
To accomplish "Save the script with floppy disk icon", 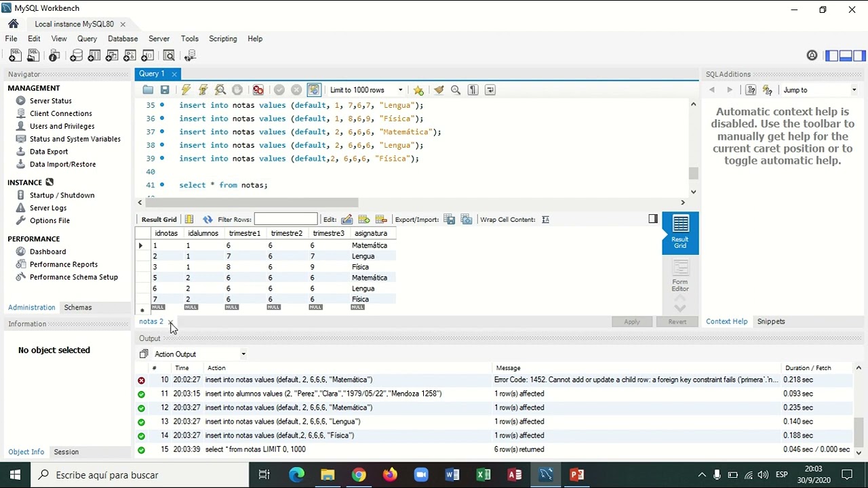I will pyautogui.click(x=165, y=89).
